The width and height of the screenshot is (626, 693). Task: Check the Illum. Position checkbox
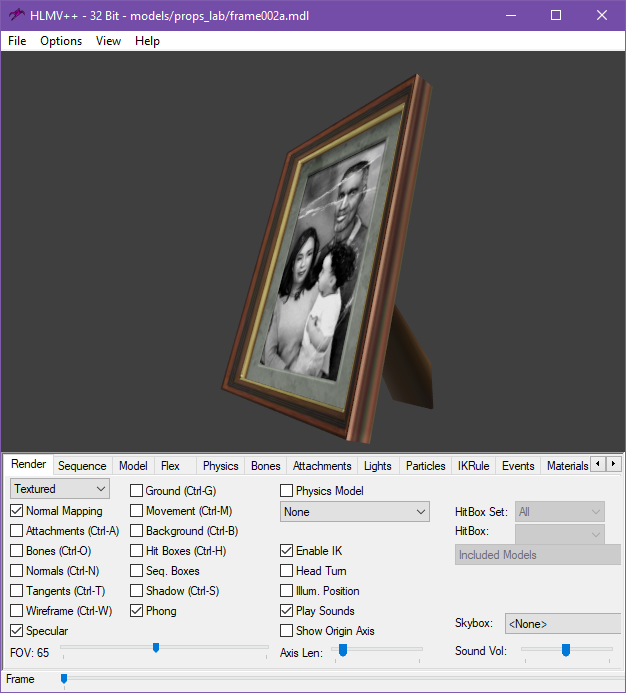286,590
